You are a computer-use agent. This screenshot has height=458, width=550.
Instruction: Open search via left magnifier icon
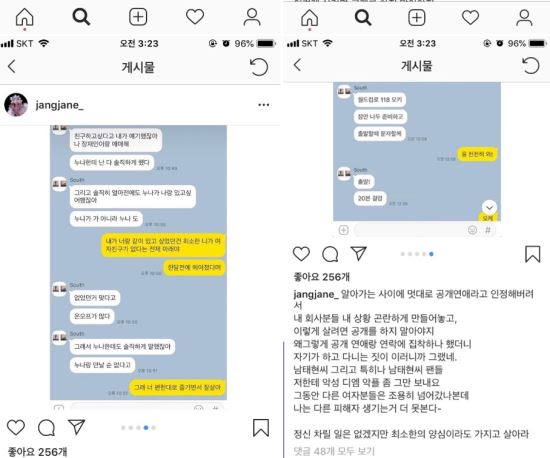(81, 17)
